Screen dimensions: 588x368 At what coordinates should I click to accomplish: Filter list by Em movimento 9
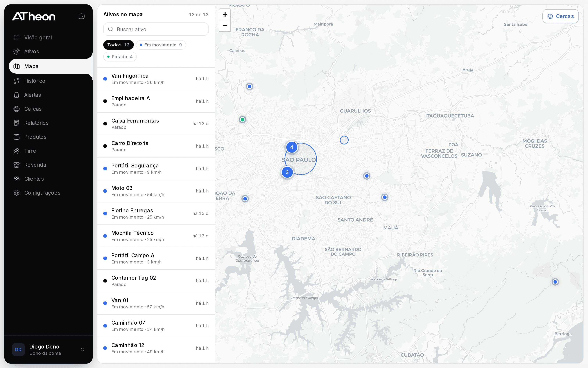[161, 45]
